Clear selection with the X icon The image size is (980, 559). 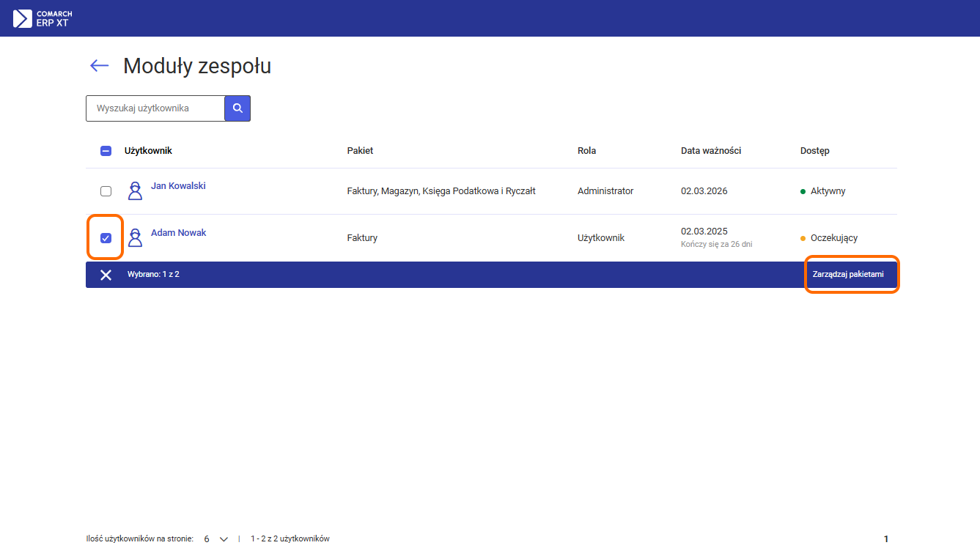pyautogui.click(x=106, y=275)
